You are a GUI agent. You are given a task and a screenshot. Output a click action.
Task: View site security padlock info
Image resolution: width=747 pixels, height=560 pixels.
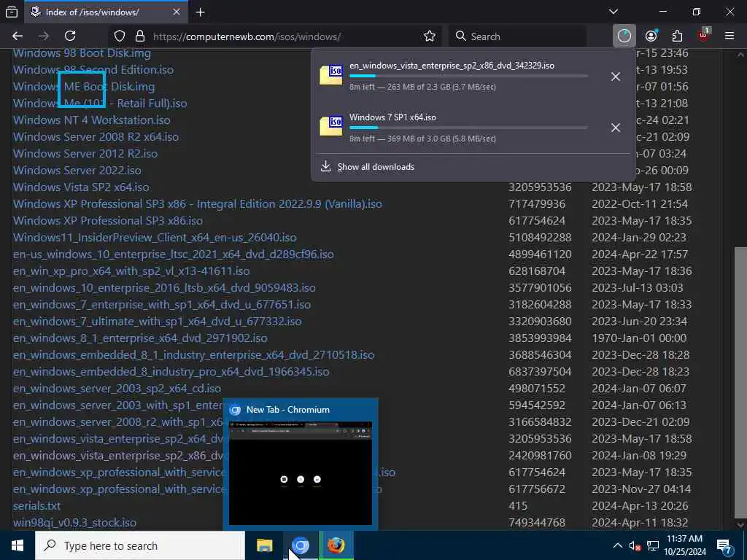139,36
